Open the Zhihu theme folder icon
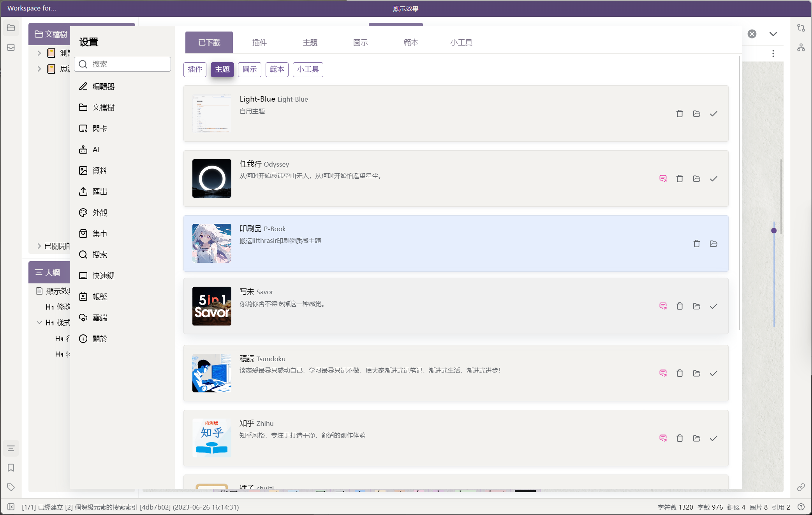 [x=696, y=438]
